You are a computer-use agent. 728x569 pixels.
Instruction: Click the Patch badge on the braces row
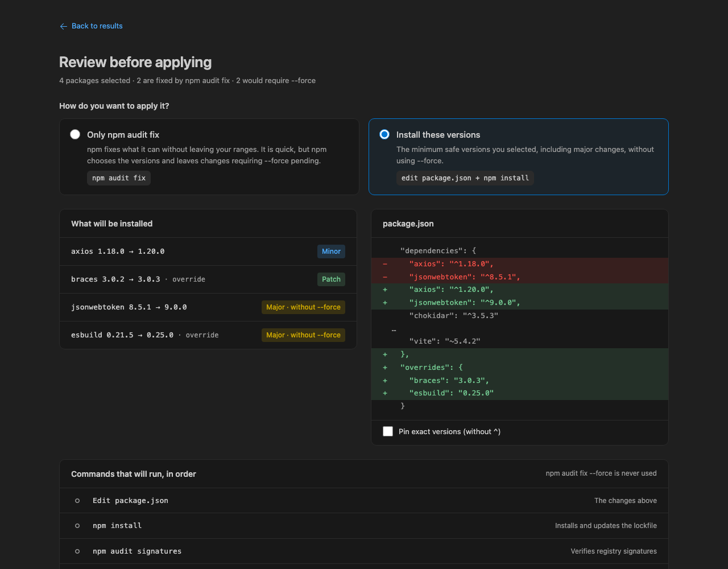331,279
